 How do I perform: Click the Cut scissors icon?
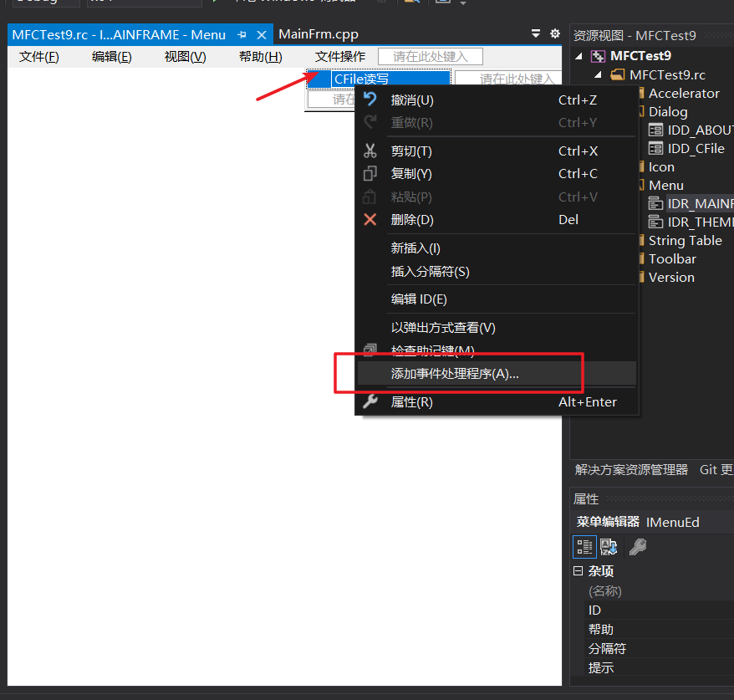(370, 151)
